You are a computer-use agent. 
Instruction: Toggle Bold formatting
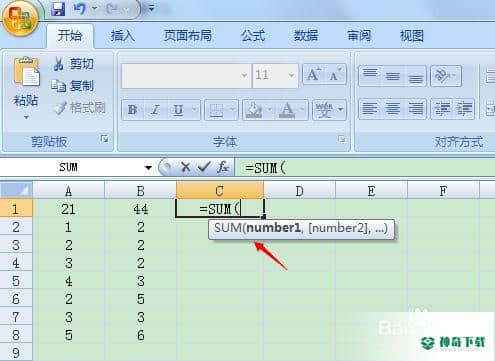132,110
